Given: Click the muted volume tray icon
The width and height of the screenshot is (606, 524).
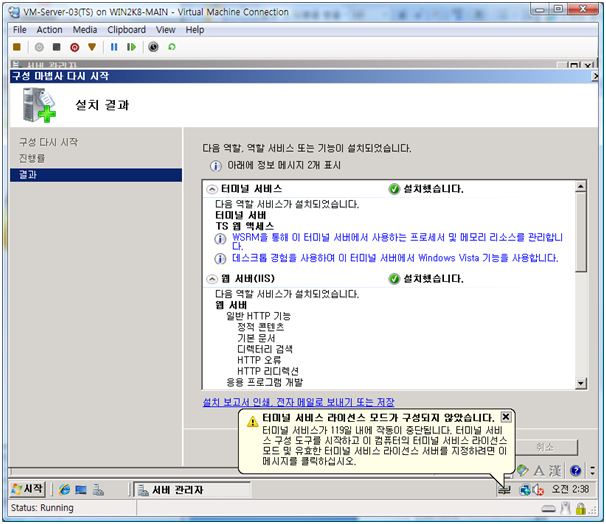Looking at the screenshot, I should pyautogui.click(x=538, y=490).
